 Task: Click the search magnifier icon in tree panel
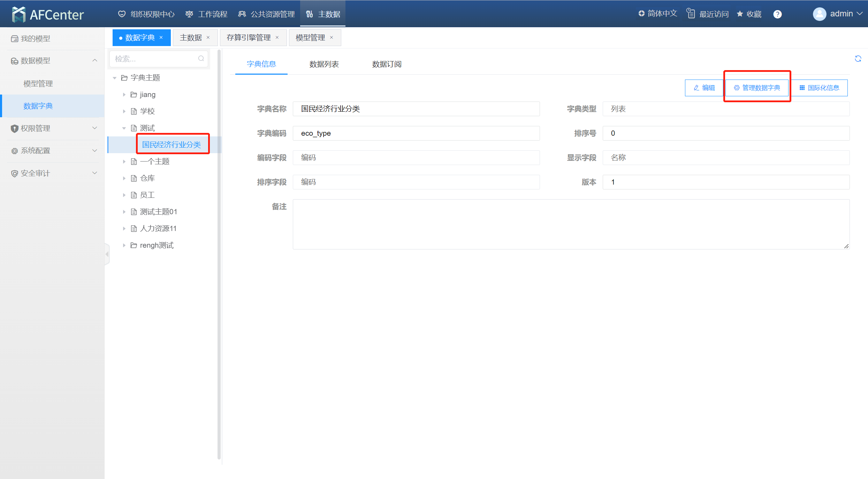point(201,58)
